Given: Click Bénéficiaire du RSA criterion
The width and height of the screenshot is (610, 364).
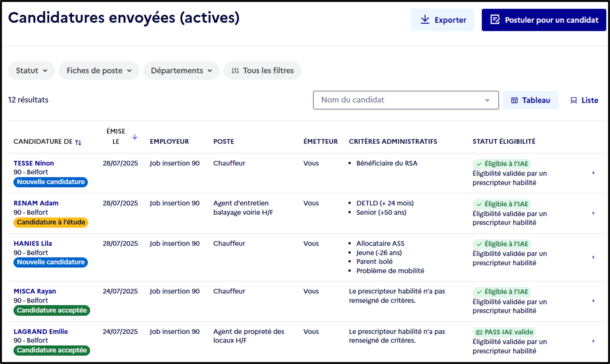Looking at the screenshot, I should (x=387, y=163).
